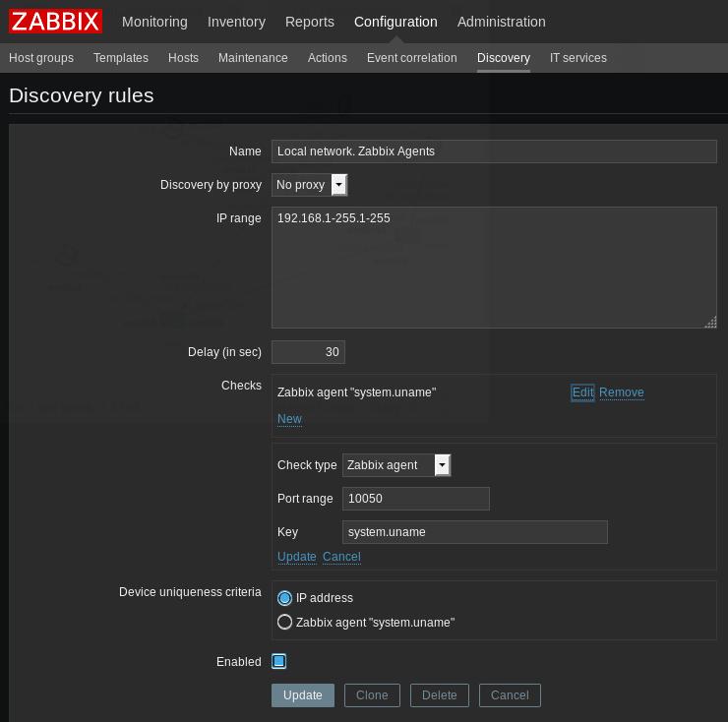Go to Templates tab
Screen dimensions: 728x722
coord(121,58)
